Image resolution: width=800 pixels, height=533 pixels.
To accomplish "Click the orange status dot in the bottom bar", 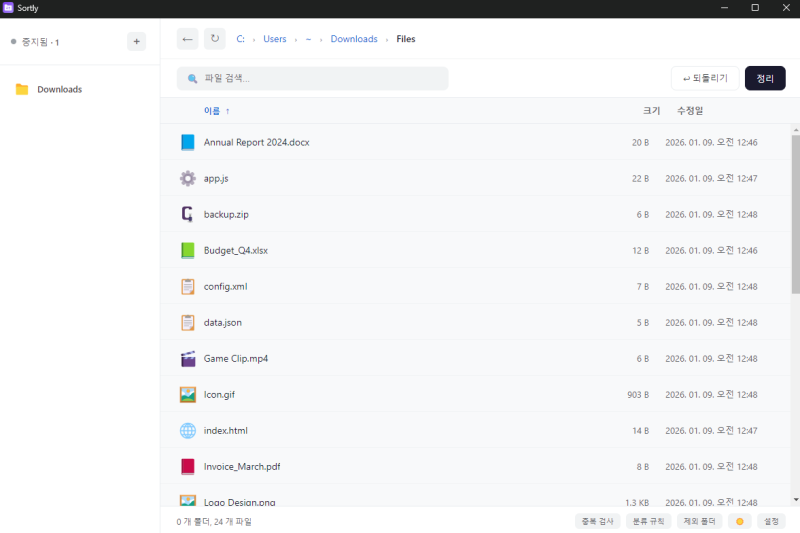I will 740,521.
